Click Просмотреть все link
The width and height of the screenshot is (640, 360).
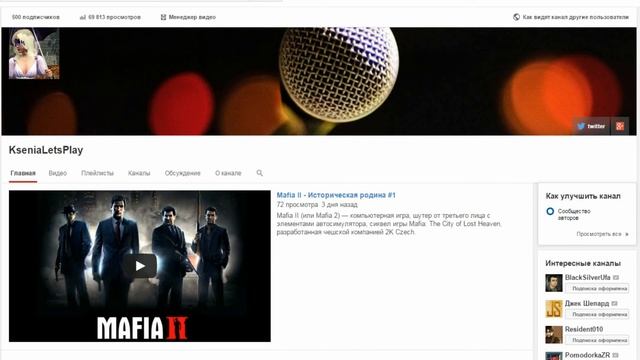[x=599, y=234]
